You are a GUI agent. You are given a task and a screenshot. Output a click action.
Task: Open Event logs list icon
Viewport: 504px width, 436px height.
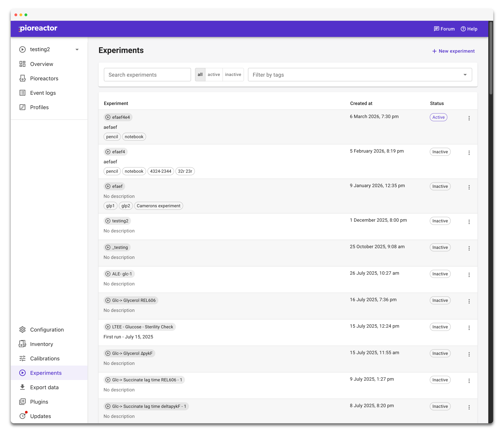tap(22, 93)
